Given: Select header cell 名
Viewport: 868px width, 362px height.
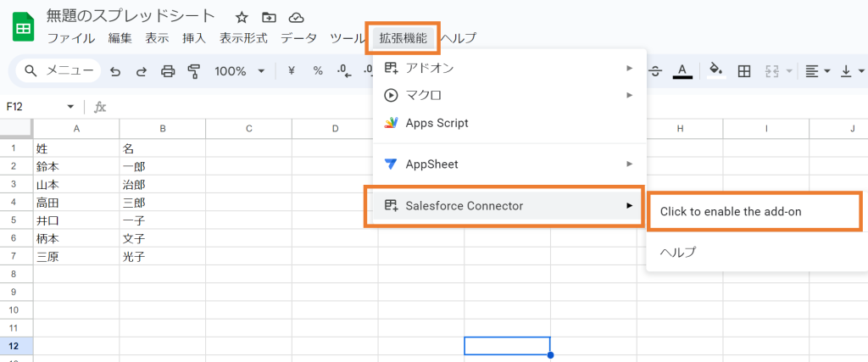Looking at the screenshot, I should point(163,148).
